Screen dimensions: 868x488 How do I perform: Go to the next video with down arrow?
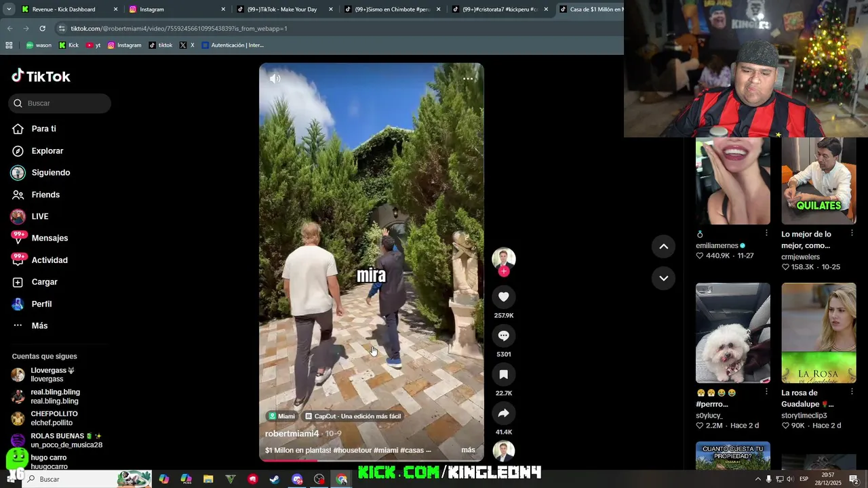coord(663,278)
